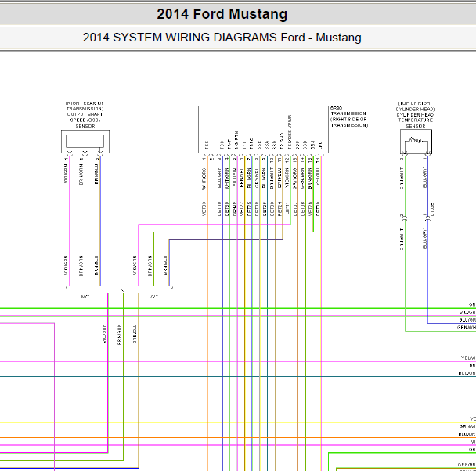476x471 pixels.
Task: Click the Cylinder Head Temperature Sensor label
Action: (x=415, y=115)
